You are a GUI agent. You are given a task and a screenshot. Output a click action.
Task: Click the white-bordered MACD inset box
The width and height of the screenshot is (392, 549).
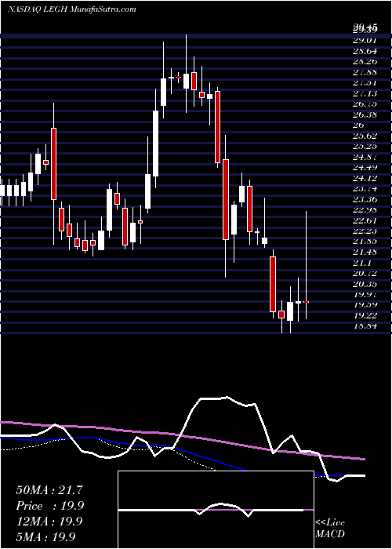pos(216,510)
